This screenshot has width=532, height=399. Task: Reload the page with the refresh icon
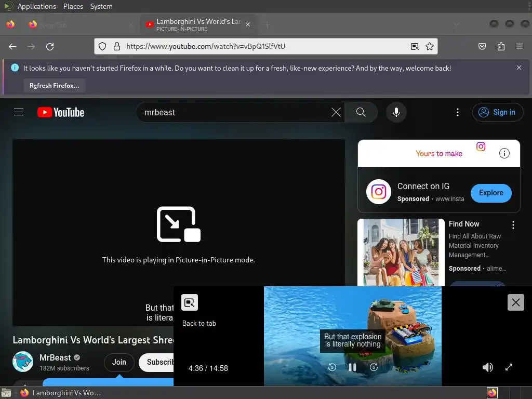(x=50, y=46)
